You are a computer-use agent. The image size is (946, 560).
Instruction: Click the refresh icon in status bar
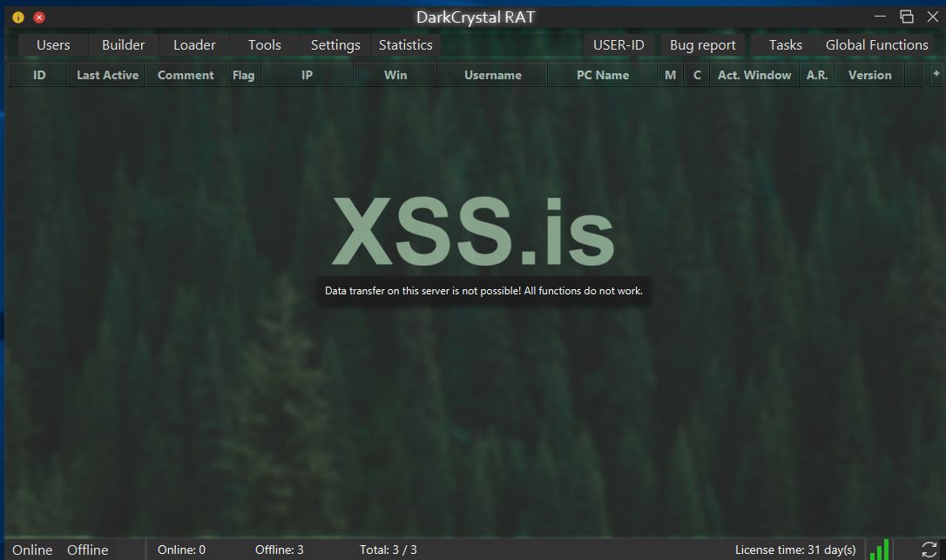pyautogui.click(x=929, y=550)
